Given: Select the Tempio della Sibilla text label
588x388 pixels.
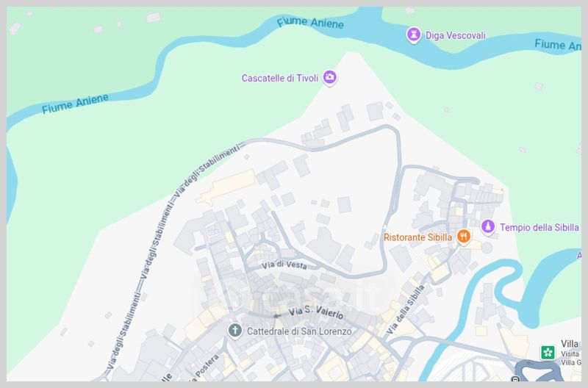Looking at the screenshot, I should click(x=539, y=227).
